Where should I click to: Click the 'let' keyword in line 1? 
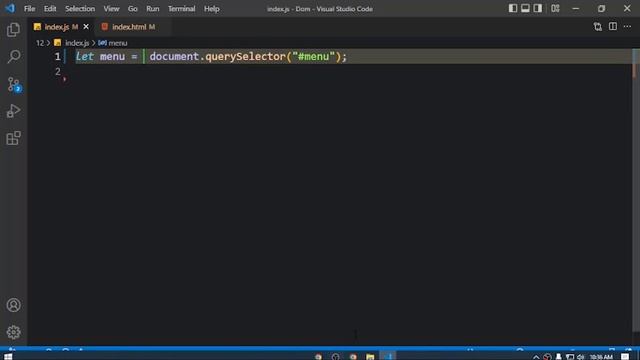click(84, 56)
